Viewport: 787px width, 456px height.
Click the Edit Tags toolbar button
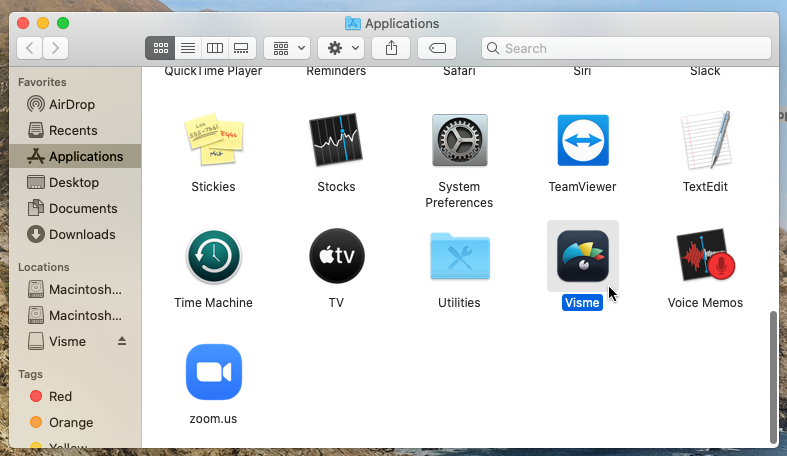pyautogui.click(x=437, y=48)
